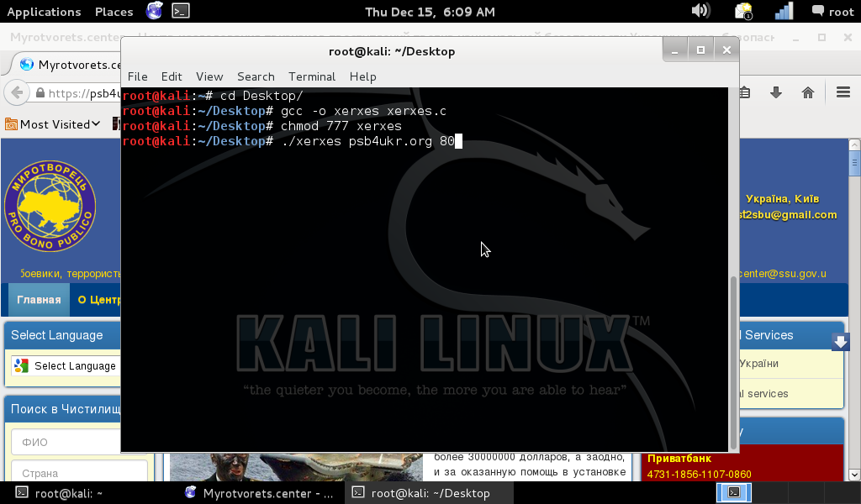Open the browser hamburger menu

842,93
